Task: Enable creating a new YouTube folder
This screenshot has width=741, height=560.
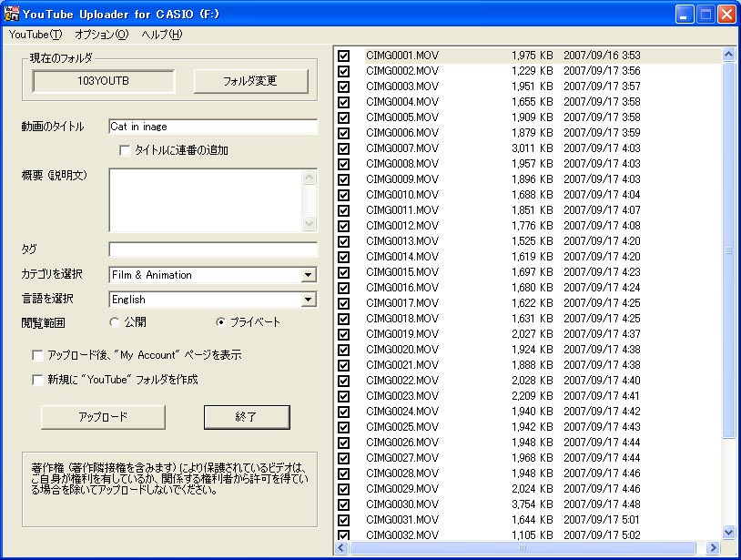Action: (36, 380)
